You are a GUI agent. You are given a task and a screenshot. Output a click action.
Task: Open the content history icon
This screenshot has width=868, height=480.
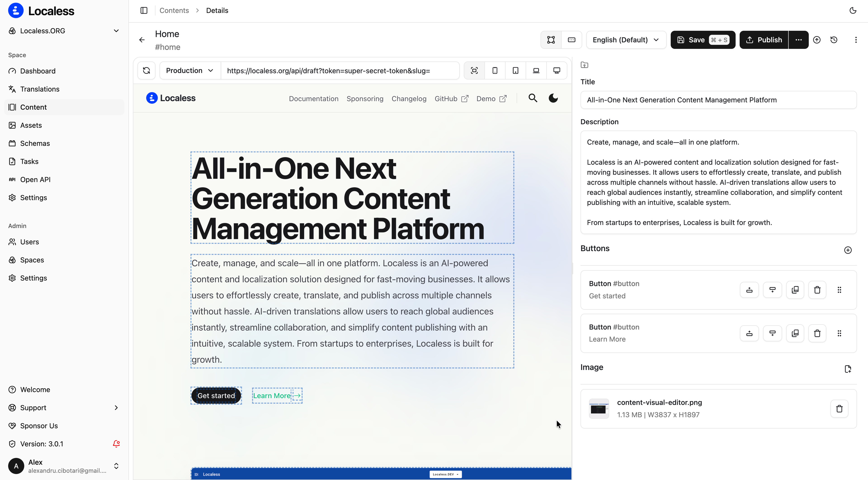[834, 40]
